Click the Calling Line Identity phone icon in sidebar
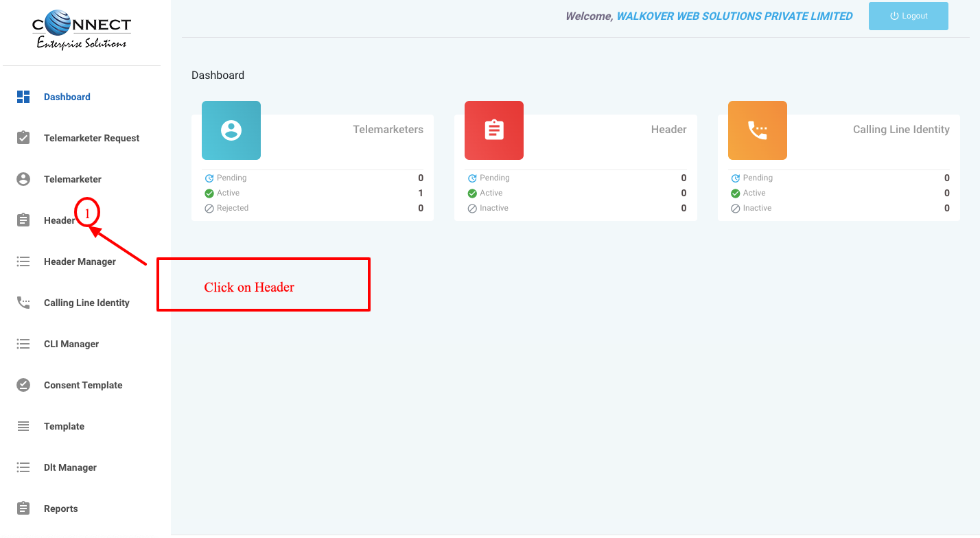The height and width of the screenshot is (538, 980). 23,303
